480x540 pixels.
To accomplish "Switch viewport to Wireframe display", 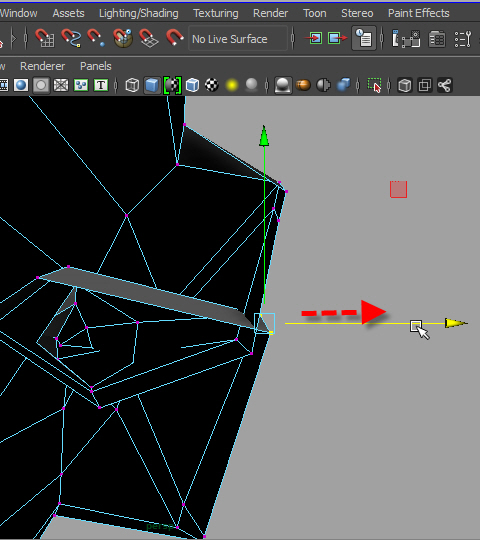I will coord(132,85).
